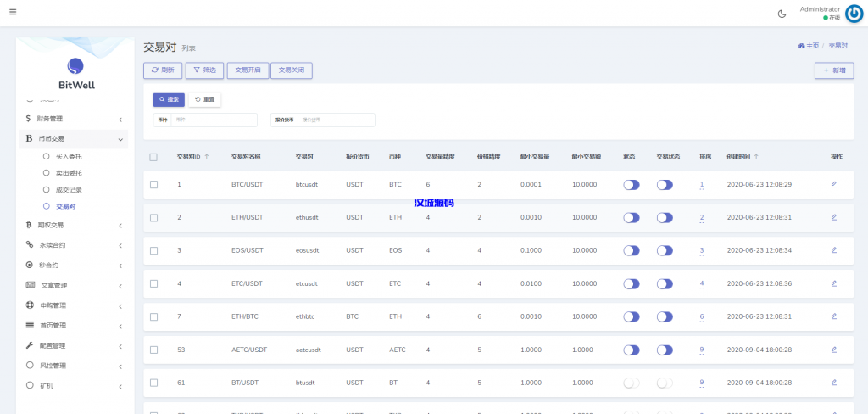Screen dimensions: 868x414
Task: Click the 创建时间 column sort arrow
Action: tap(757, 157)
